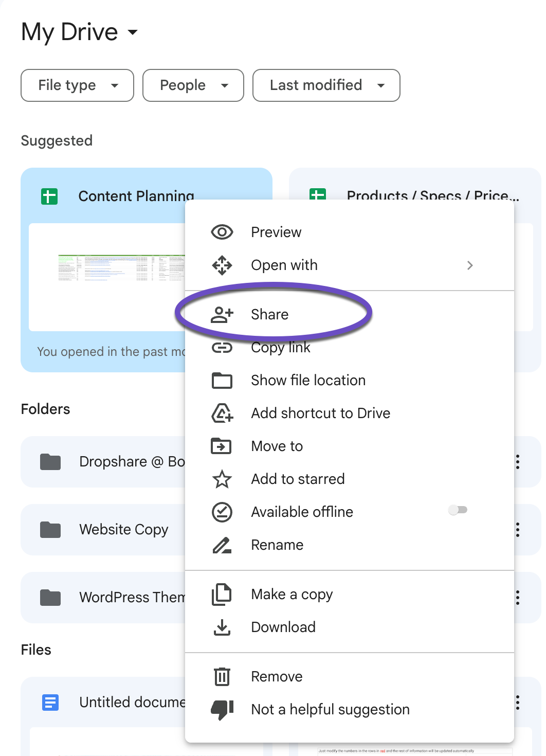Click the Preview eye icon
Viewport: 546px width, 756px height.
221,232
